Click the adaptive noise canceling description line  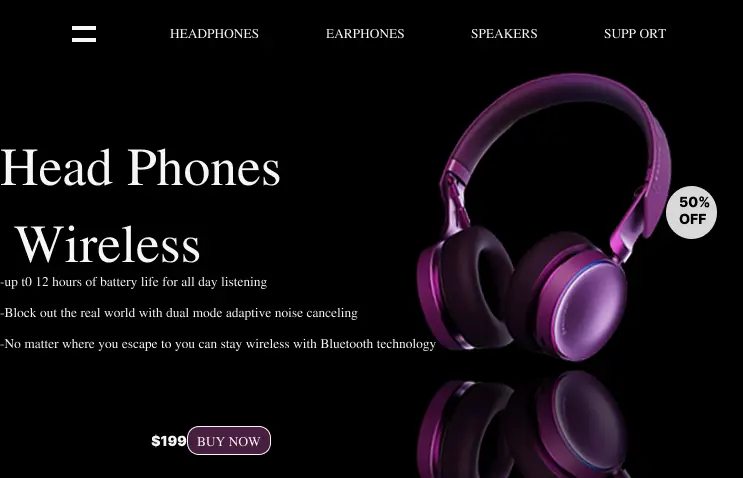[179, 313]
